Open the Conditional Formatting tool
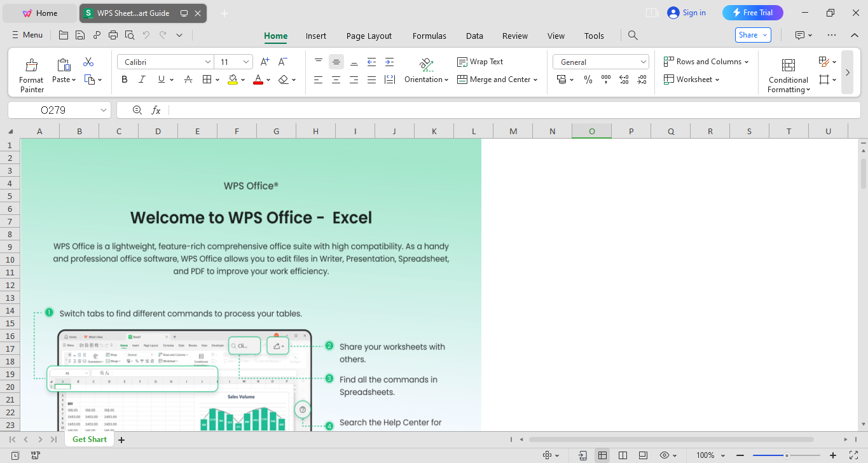868x463 pixels. (x=788, y=73)
